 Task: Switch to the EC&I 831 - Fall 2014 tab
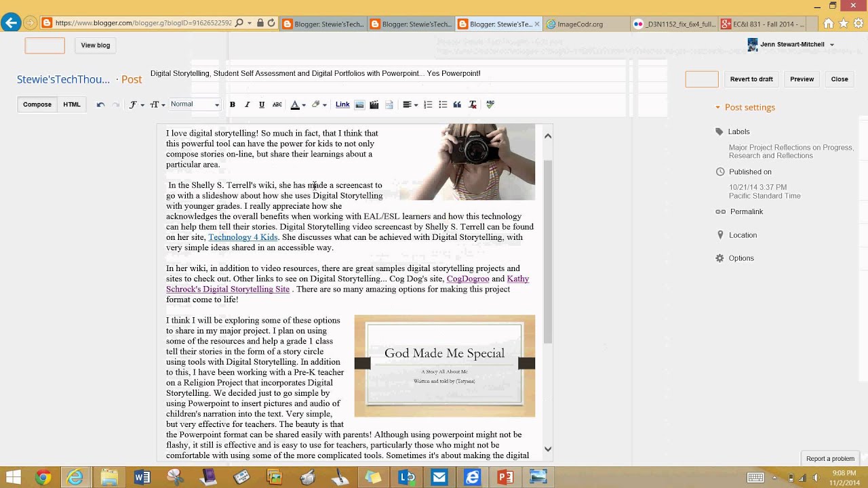pyautogui.click(x=762, y=24)
